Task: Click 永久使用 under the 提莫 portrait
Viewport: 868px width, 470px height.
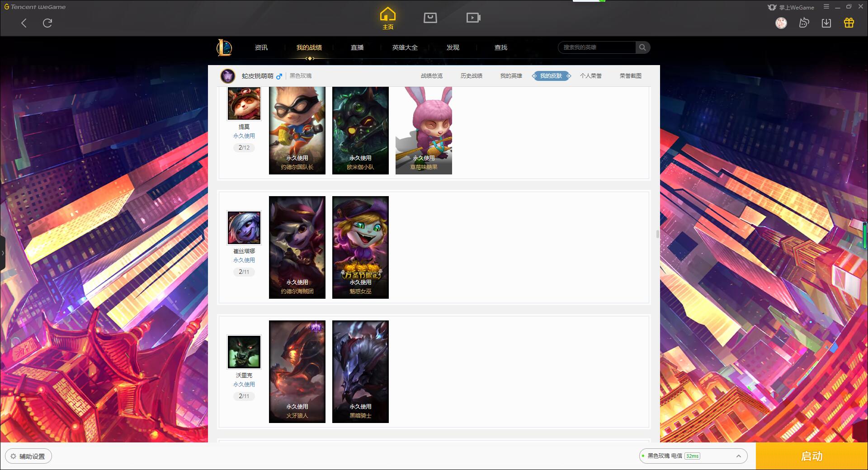Action: [x=244, y=136]
